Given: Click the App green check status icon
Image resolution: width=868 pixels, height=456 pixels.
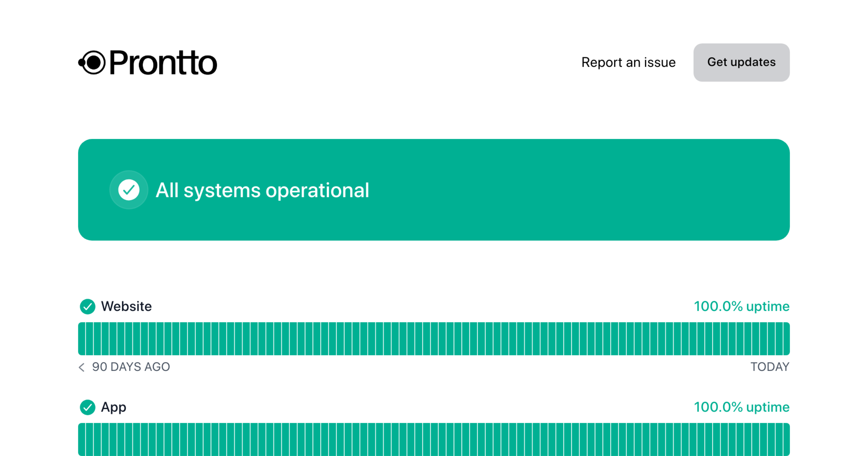Looking at the screenshot, I should (88, 408).
